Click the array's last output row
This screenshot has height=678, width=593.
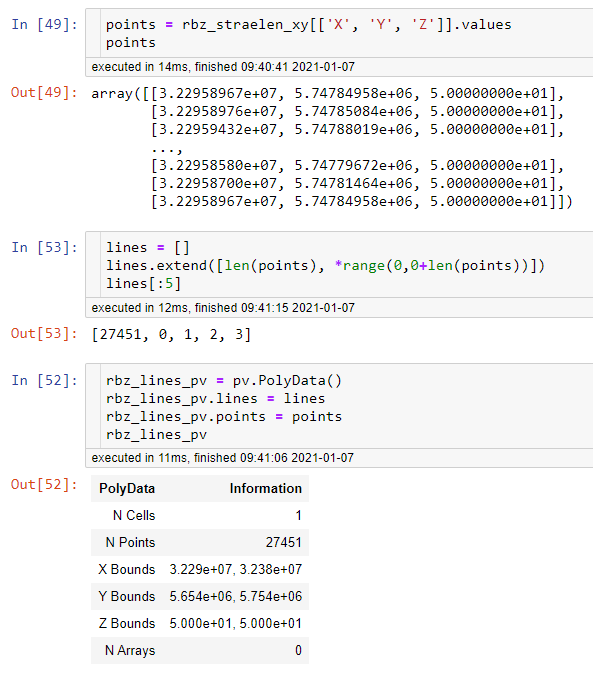coord(362,201)
